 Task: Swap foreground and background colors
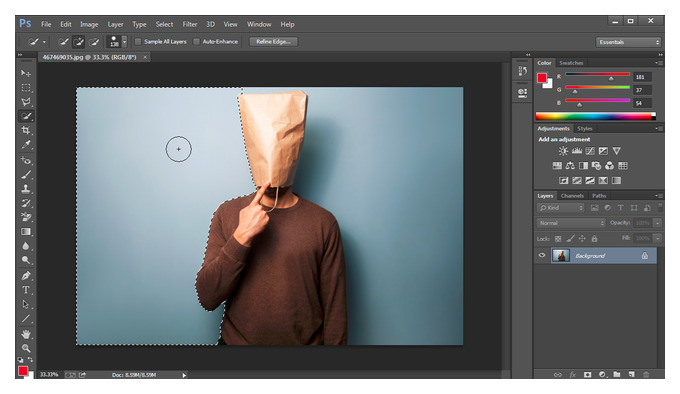click(x=30, y=359)
